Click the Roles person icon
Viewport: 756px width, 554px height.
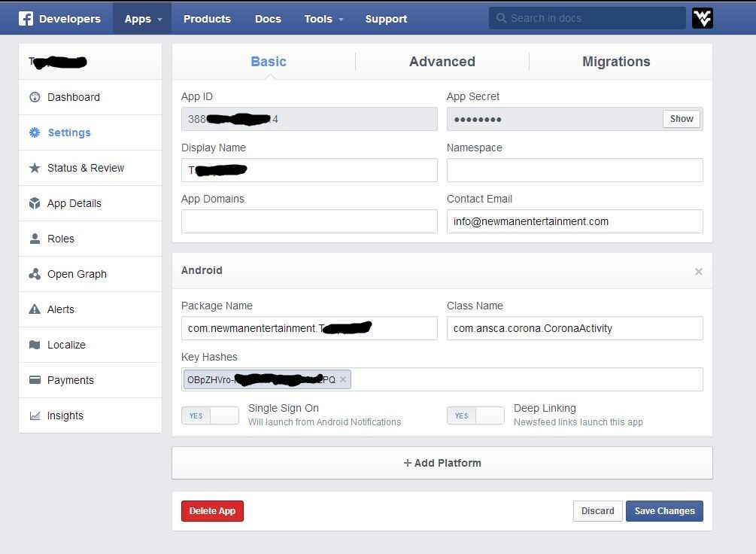tap(35, 239)
